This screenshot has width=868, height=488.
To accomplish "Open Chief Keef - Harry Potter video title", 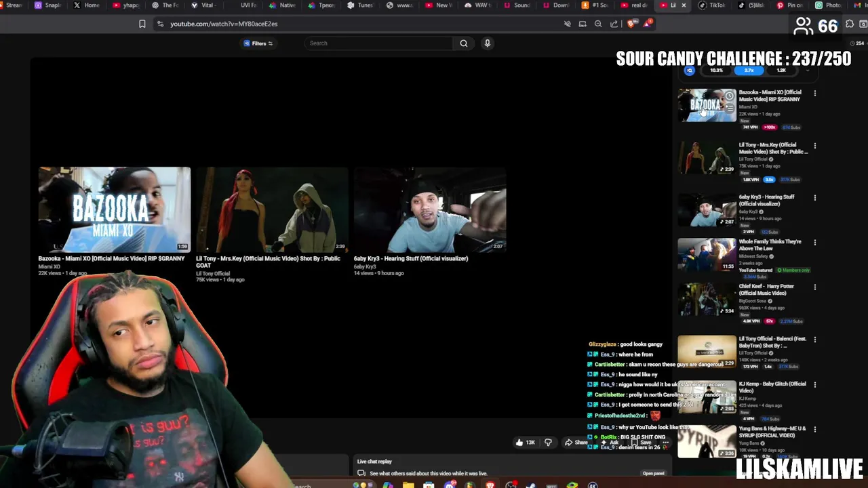I will pyautogui.click(x=766, y=289).
